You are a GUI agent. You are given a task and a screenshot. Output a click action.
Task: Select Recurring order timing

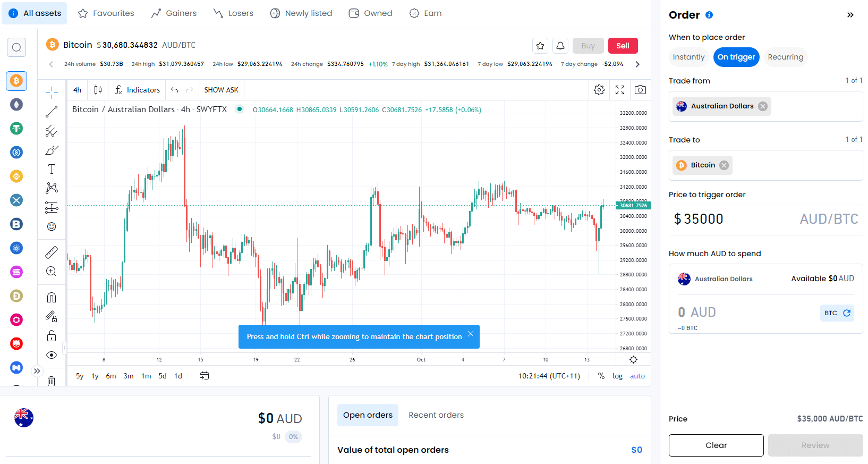pyautogui.click(x=785, y=57)
